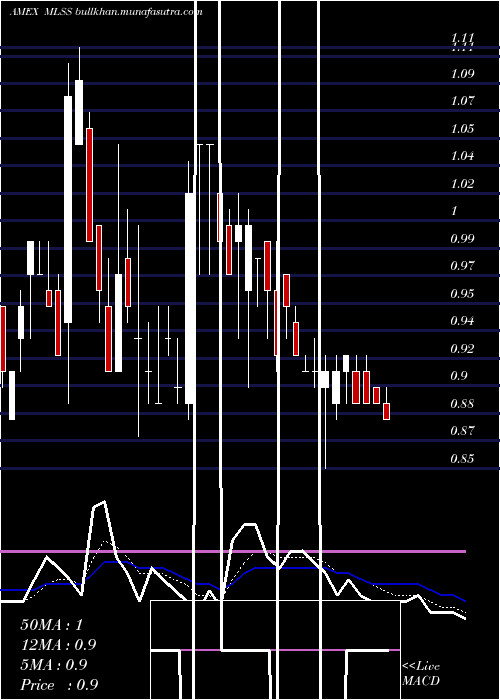Click the 0.97 price axis label
The height and width of the screenshot is (700, 500).
(462, 266)
